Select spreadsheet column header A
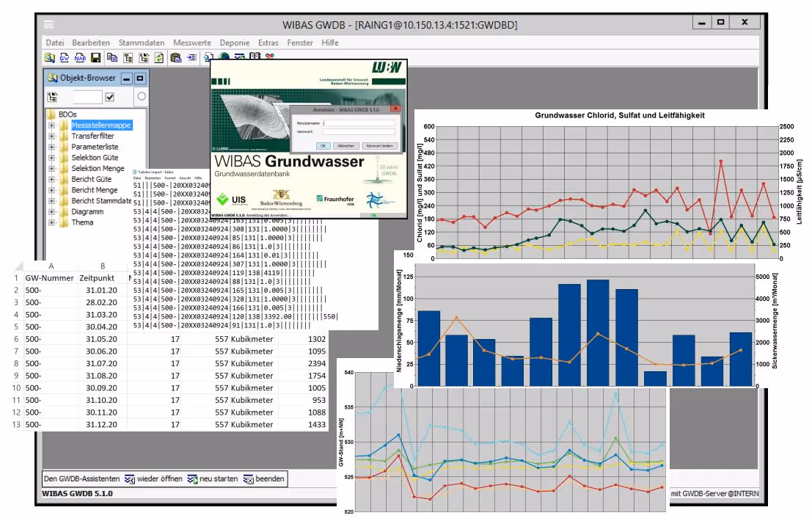The image size is (812, 521). (51, 266)
